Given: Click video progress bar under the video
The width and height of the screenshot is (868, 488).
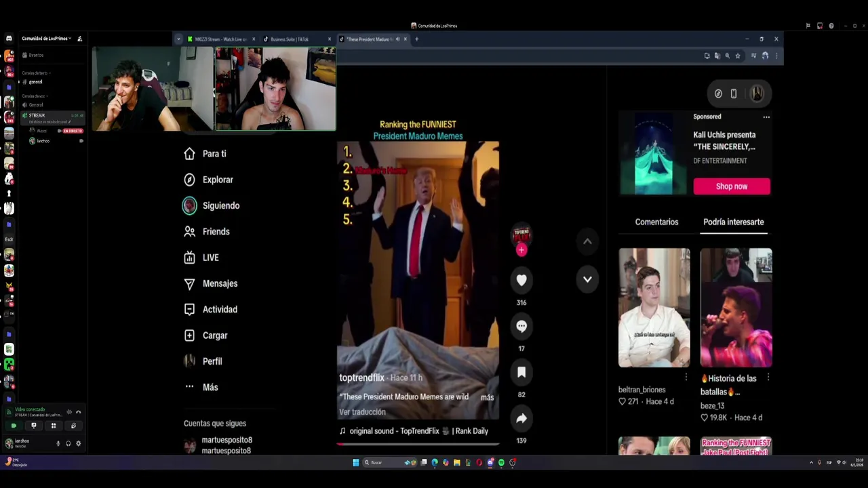Looking at the screenshot, I should (x=418, y=445).
